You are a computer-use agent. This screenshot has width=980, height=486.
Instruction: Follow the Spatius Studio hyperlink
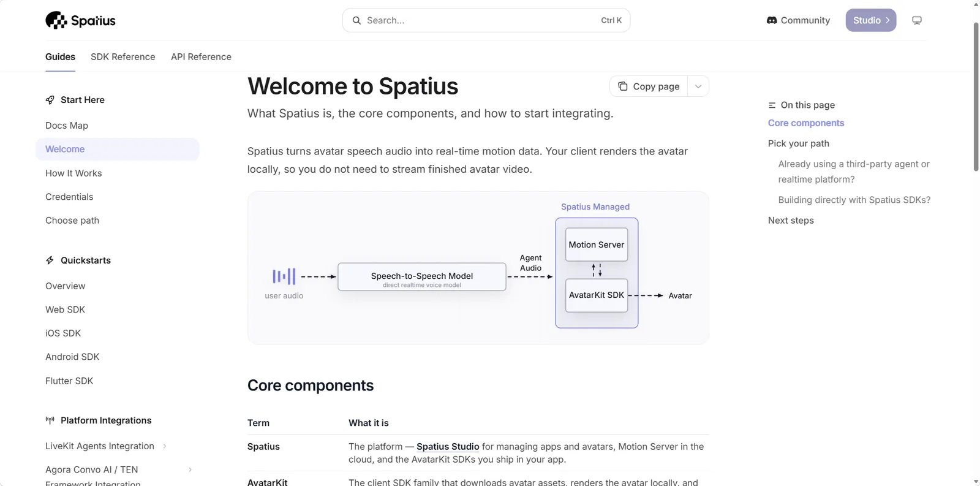click(448, 447)
